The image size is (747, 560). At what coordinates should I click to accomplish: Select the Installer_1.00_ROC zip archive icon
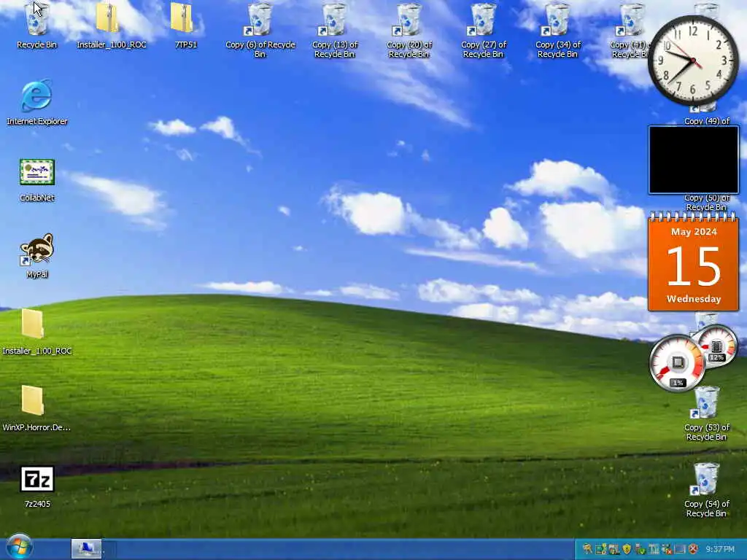pyautogui.click(x=111, y=26)
